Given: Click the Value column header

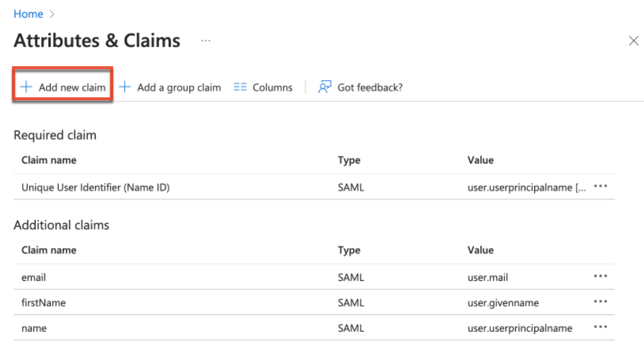Looking at the screenshot, I should tap(481, 160).
